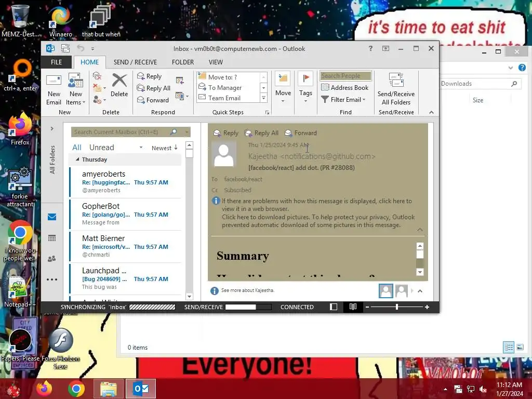Collapse the ribbon

click(431, 112)
